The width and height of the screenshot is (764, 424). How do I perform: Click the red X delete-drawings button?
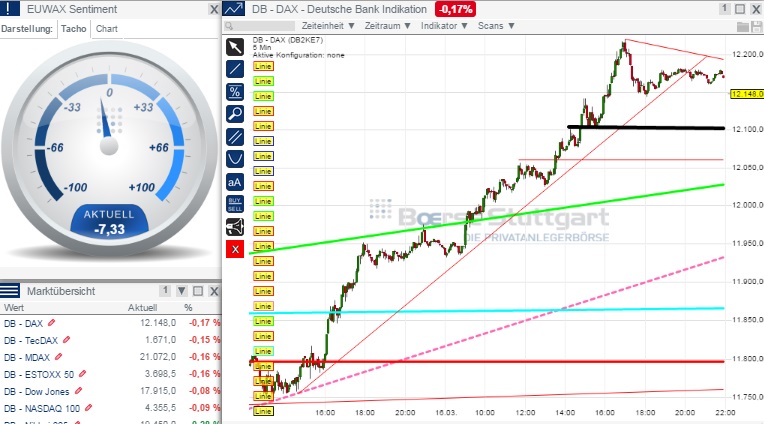(235, 250)
